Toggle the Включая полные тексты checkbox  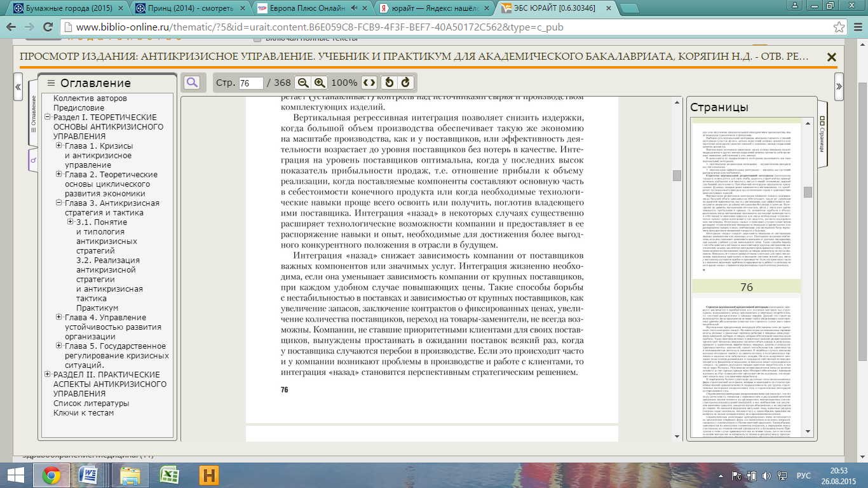[x=257, y=39]
